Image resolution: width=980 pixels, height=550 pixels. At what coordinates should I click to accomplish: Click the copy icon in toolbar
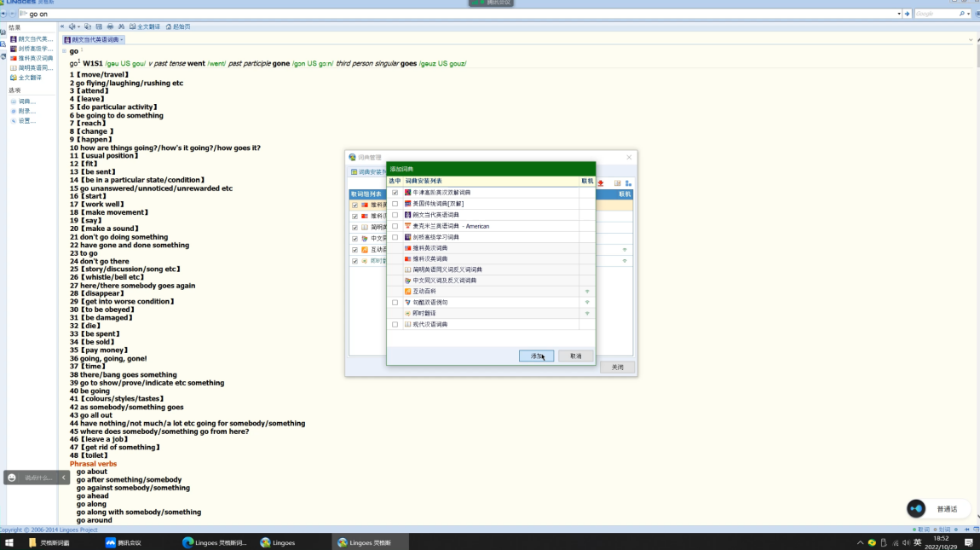coord(89,26)
